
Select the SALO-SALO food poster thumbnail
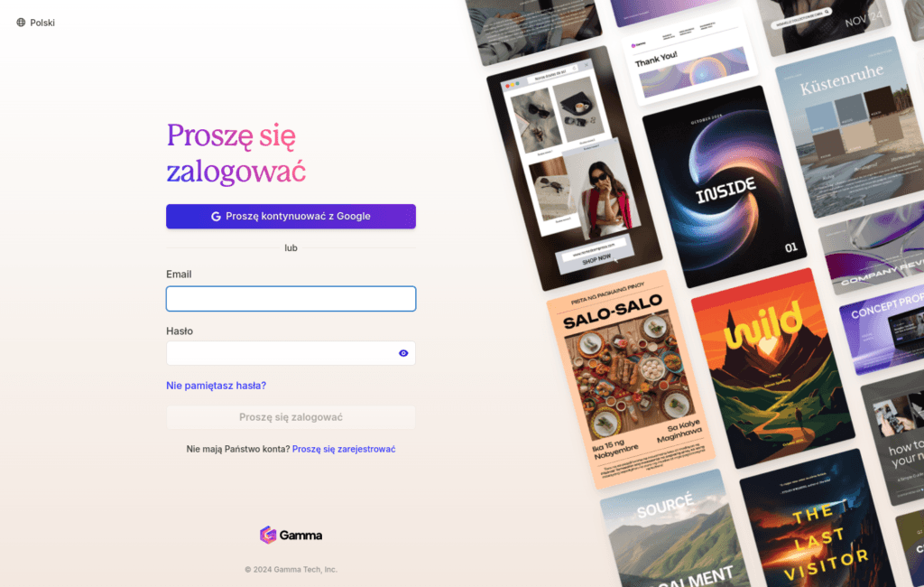point(631,380)
